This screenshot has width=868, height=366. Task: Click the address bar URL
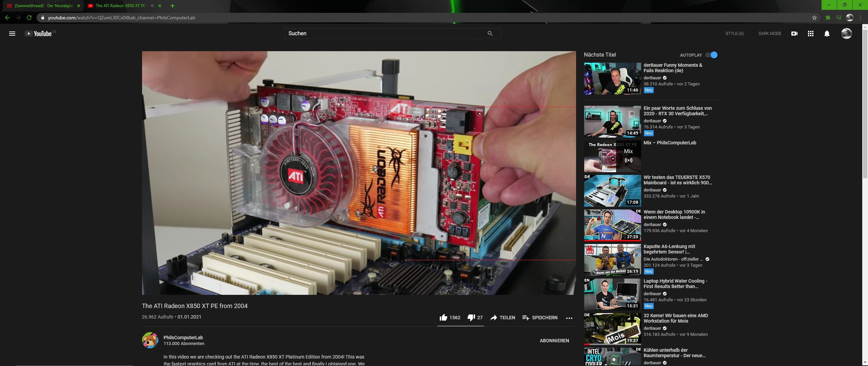(121, 18)
